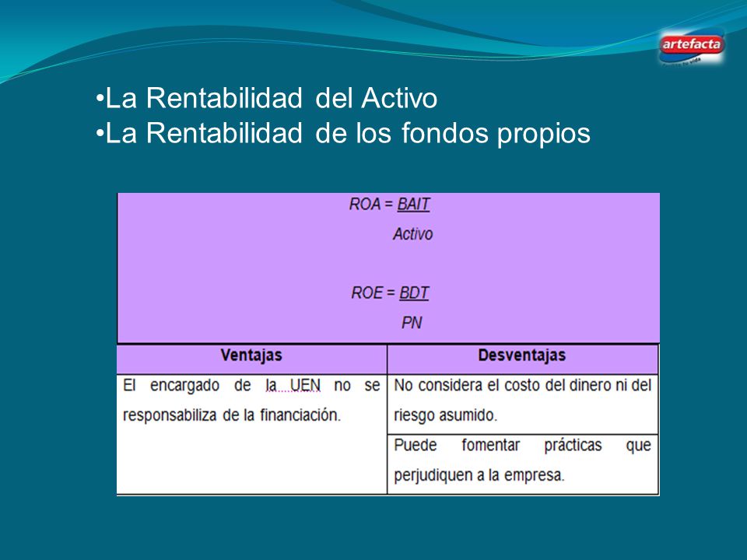
Task: Click the 'ROA = BAIT' formula
Action: (x=389, y=205)
